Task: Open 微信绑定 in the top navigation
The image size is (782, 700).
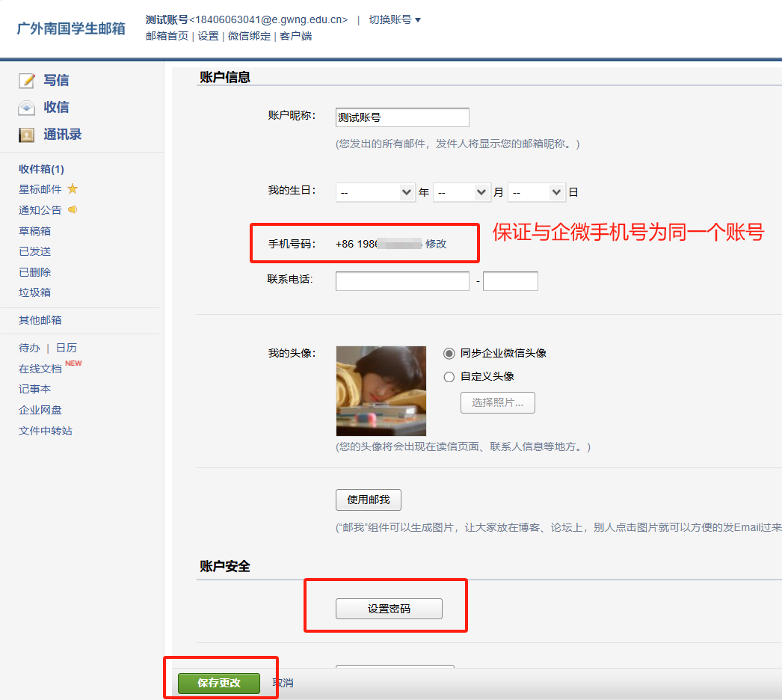Action: click(x=249, y=36)
